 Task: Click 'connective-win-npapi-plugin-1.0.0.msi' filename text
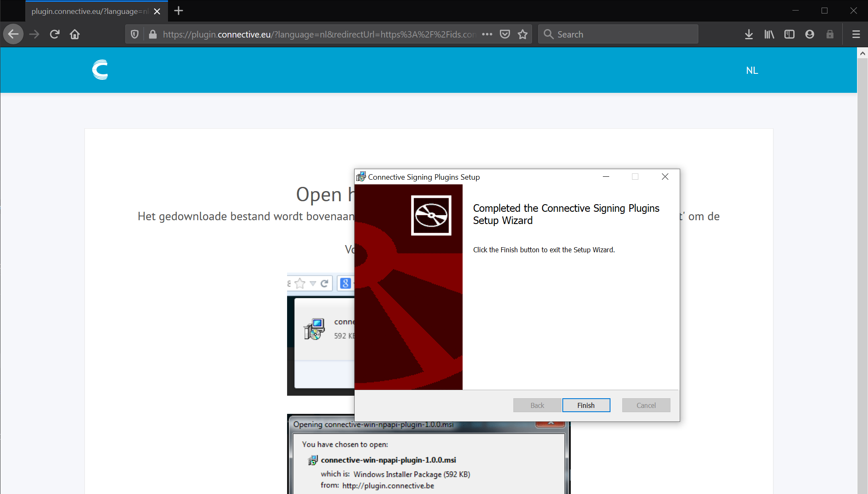point(388,460)
